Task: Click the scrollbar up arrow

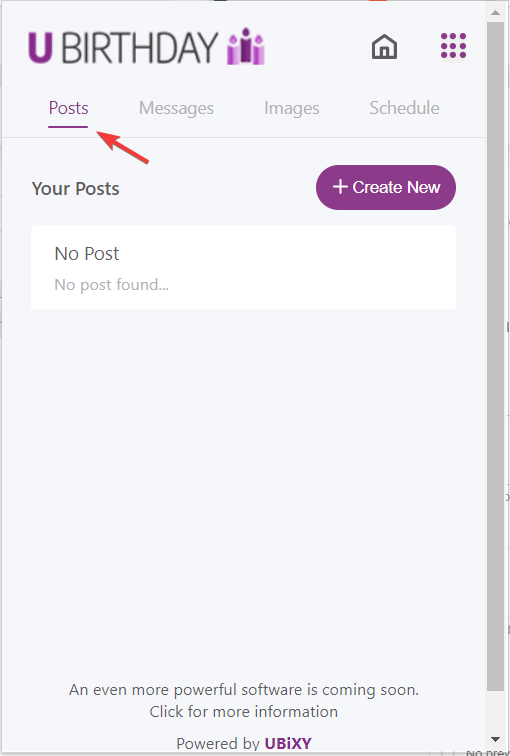Action: pos(495,12)
